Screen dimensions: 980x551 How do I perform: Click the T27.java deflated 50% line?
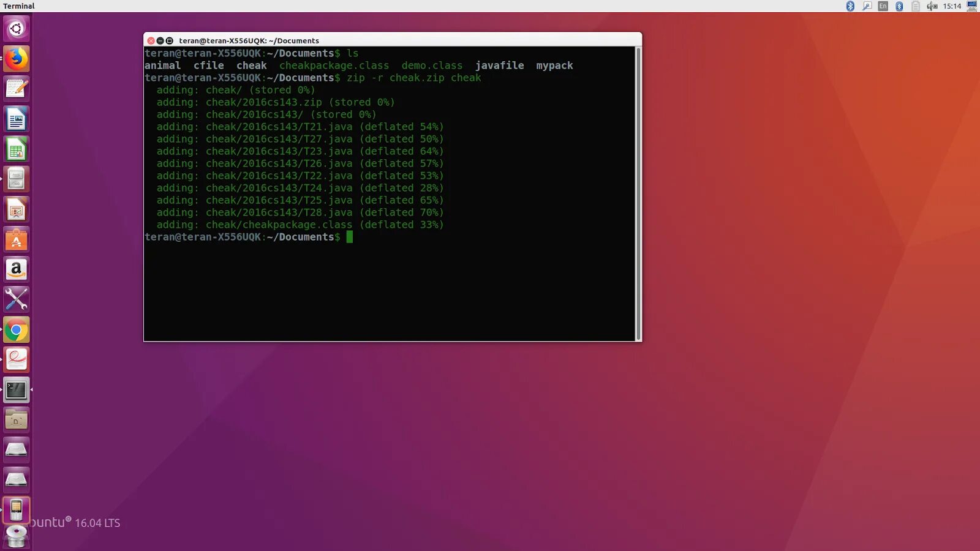(300, 139)
